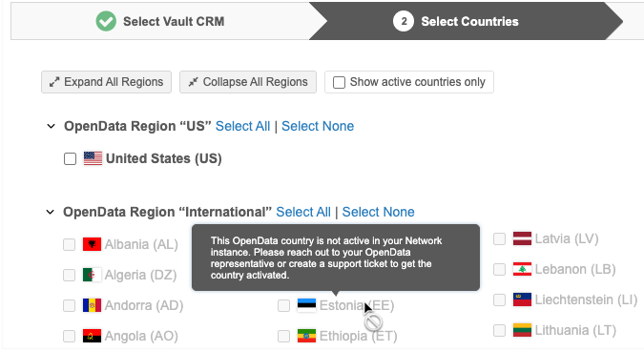
Task: Click the United States flag icon
Action: point(93,158)
